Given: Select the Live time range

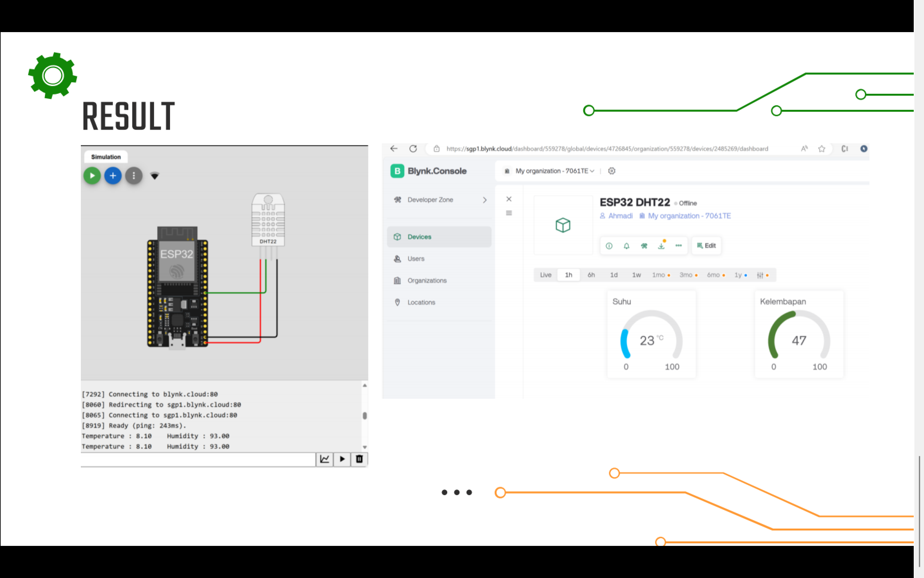Looking at the screenshot, I should [x=546, y=275].
